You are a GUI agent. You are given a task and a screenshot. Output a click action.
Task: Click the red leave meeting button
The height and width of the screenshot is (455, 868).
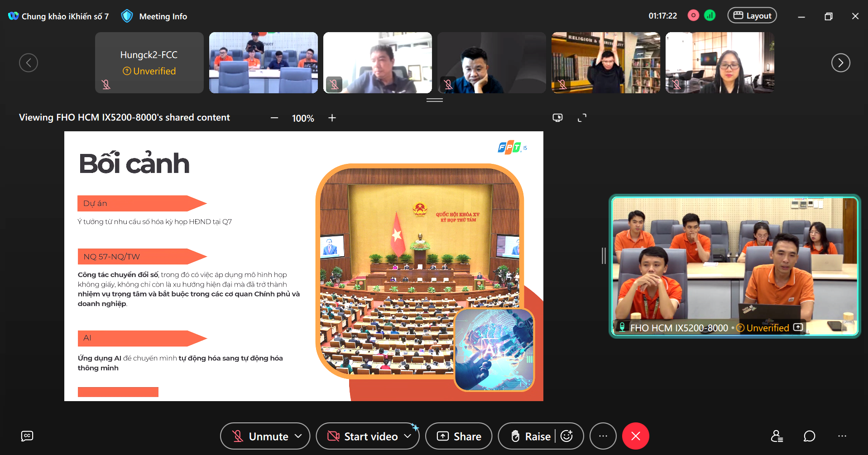[635, 436]
